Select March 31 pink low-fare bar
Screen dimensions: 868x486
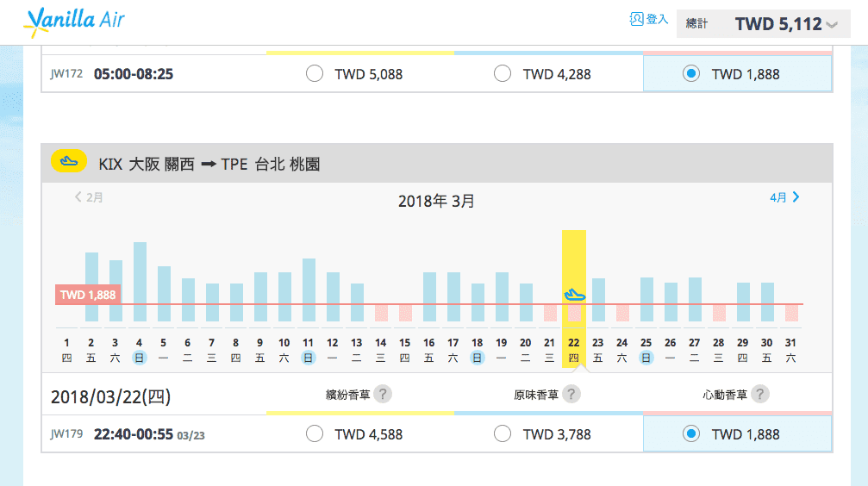click(x=791, y=313)
